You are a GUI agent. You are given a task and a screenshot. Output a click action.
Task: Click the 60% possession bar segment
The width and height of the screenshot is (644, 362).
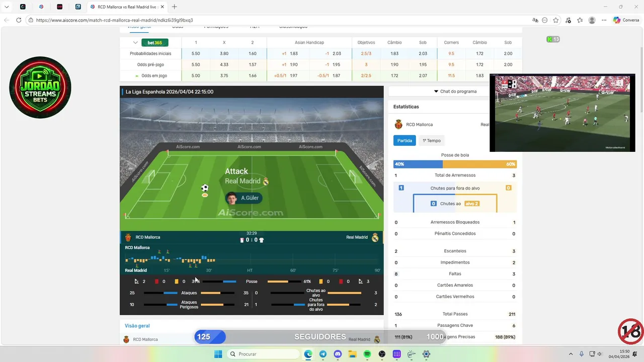pyautogui.click(x=479, y=164)
